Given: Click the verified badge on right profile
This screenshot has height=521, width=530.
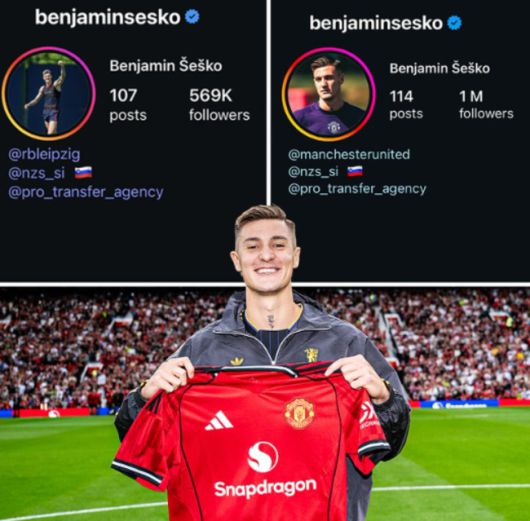Looking at the screenshot, I should [x=454, y=22].
